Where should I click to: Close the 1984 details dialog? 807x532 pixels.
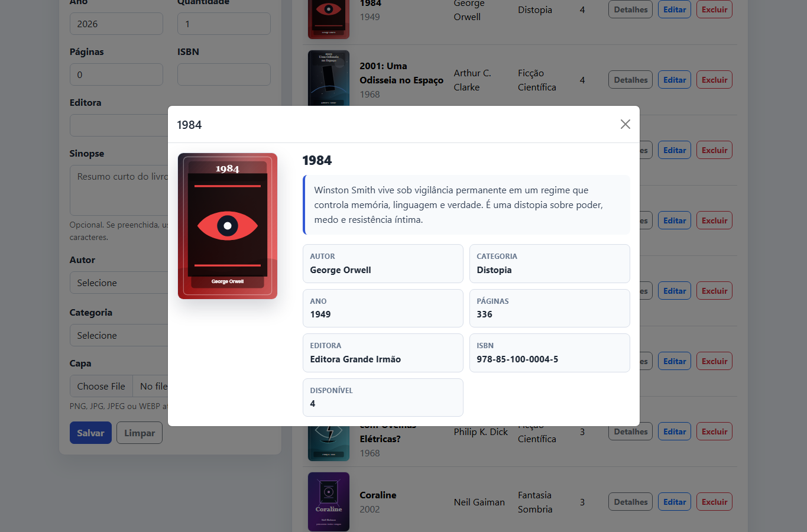click(625, 124)
